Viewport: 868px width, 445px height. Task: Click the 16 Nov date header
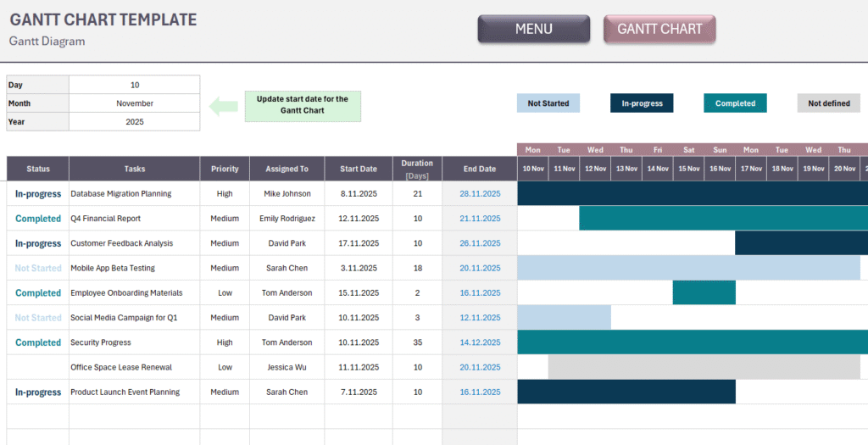click(721, 169)
